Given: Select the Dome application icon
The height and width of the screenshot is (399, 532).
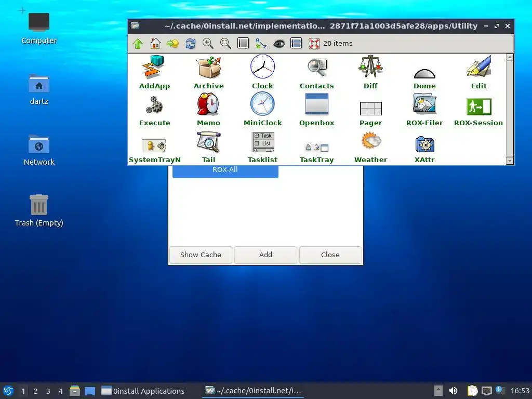Looking at the screenshot, I should [424, 73].
